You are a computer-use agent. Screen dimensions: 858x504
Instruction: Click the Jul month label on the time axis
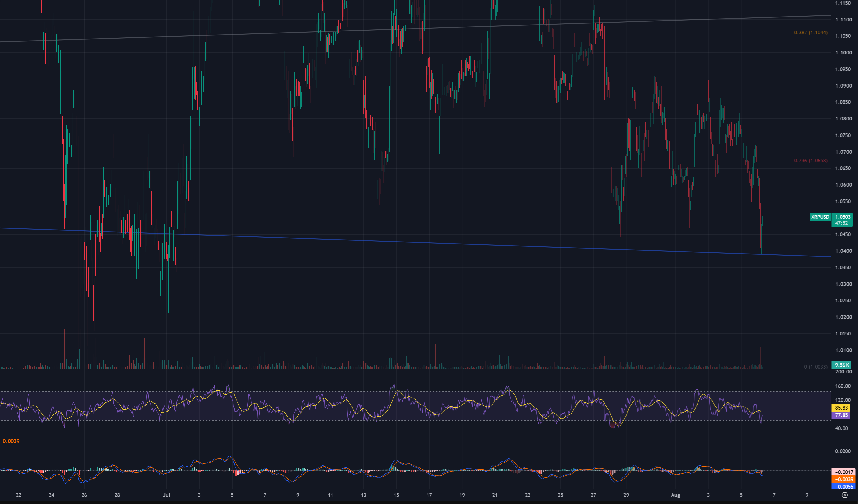point(166,495)
